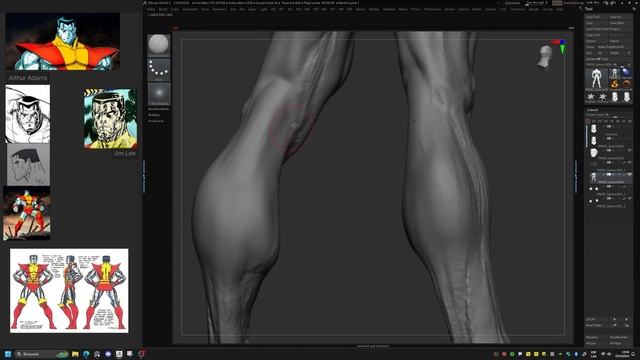The width and height of the screenshot is (640, 360).
Task: Select the orange S SimpleBrush tool
Action: pos(614,85)
